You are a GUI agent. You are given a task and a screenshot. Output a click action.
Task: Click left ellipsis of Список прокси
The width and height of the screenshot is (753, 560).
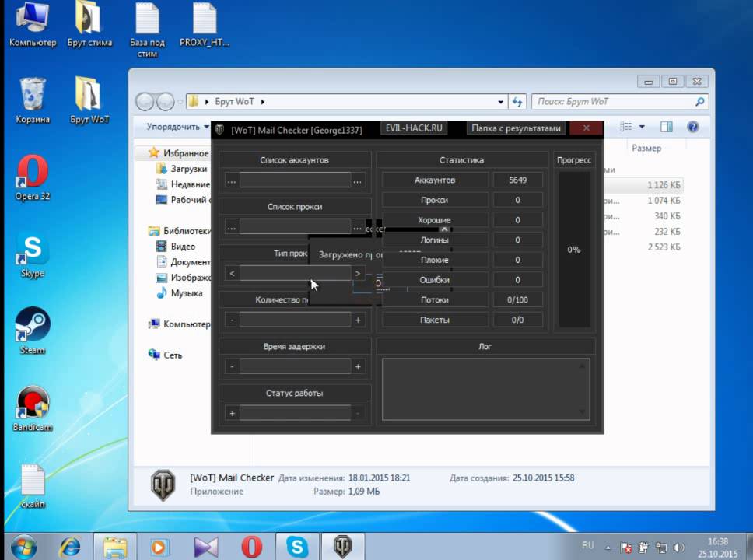coord(232,228)
